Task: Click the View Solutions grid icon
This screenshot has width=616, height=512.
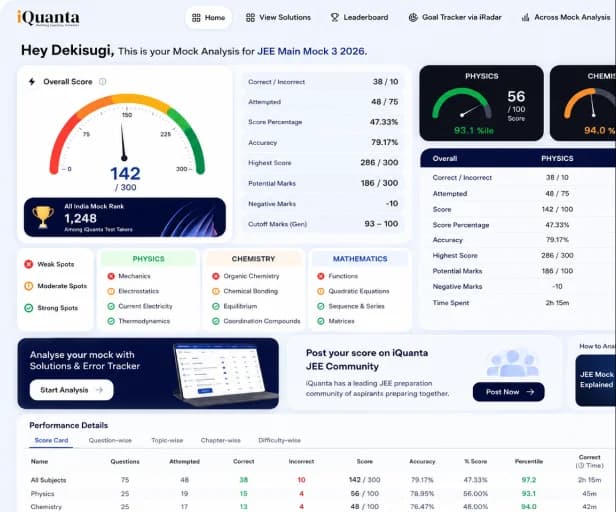Action: (250, 18)
